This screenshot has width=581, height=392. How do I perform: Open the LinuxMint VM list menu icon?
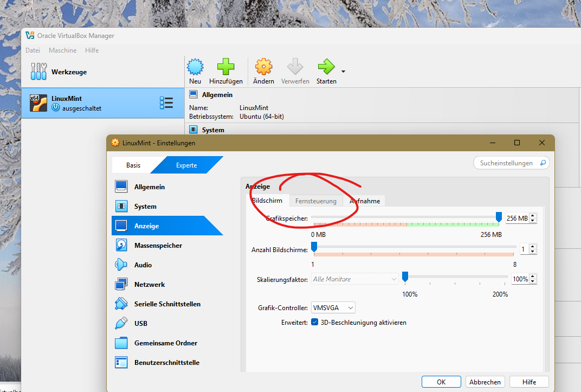click(166, 103)
